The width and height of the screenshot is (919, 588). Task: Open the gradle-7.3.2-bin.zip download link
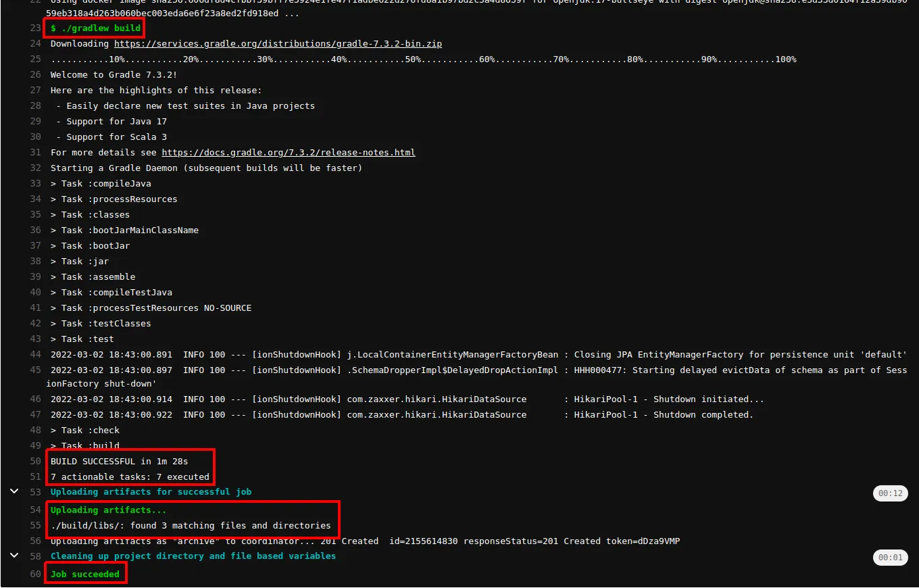[x=278, y=44]
